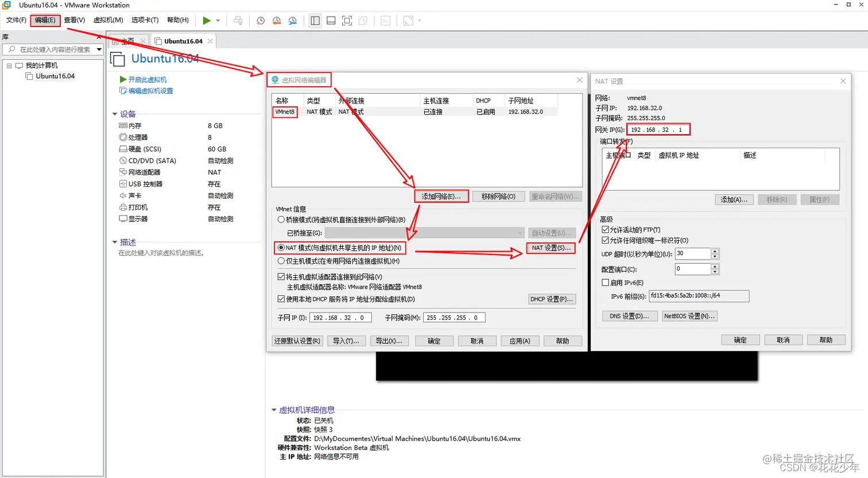
Task: Click 编辑虚拟机设置 link
Action: click(x=150, y=91)
